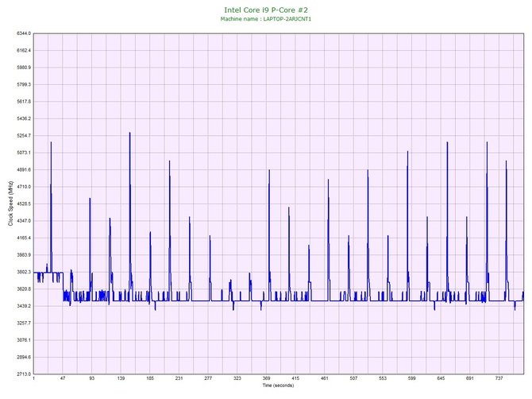Click the "Machine name : LAPTOP-2ARJCNT1" subtitle
Viewport: 532px width, 399px height.
[266, 19]
